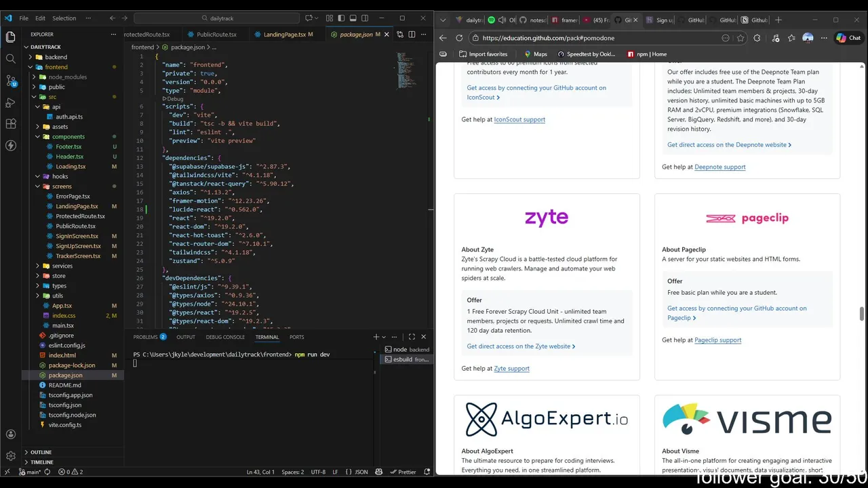This screenshot has height=488, width=868.
Task: Click the sync changes icon in status bar
Action: (48, 472)
